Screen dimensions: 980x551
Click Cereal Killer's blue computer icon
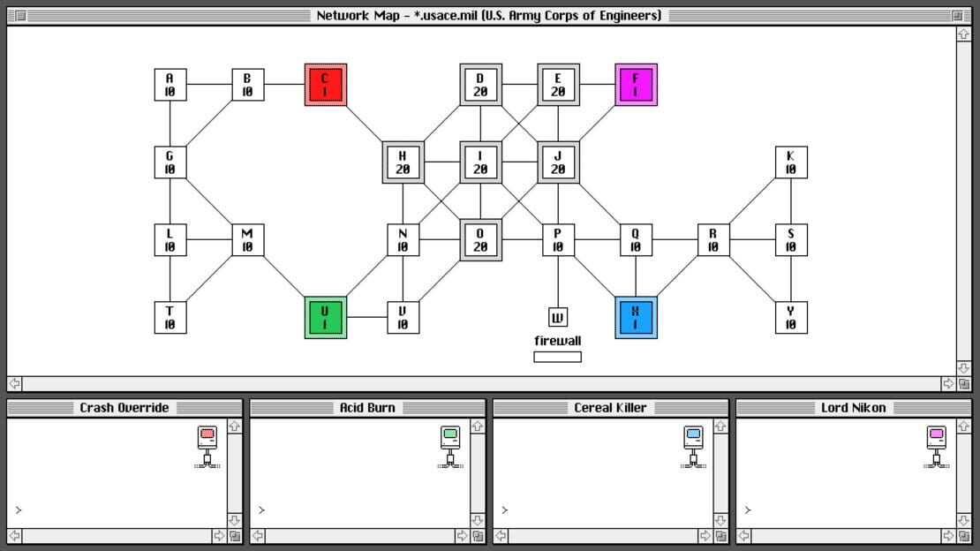[x=693, y=447]
